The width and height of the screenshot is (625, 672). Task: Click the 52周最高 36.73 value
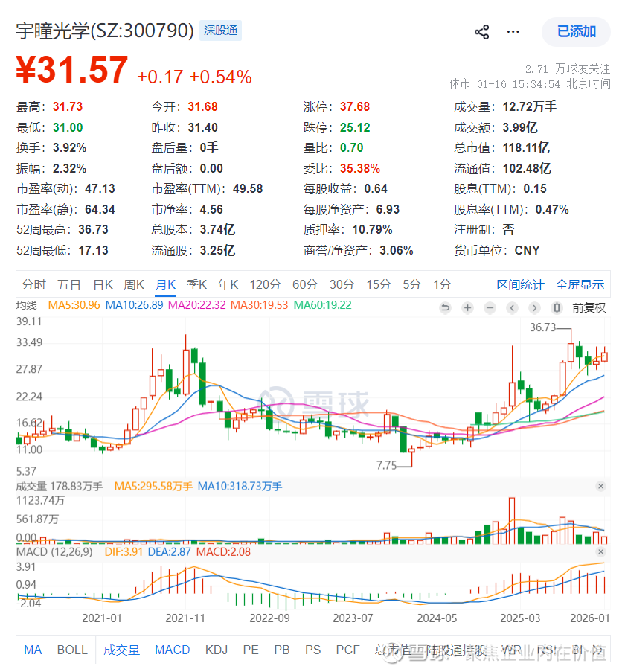tap(93, 230)
